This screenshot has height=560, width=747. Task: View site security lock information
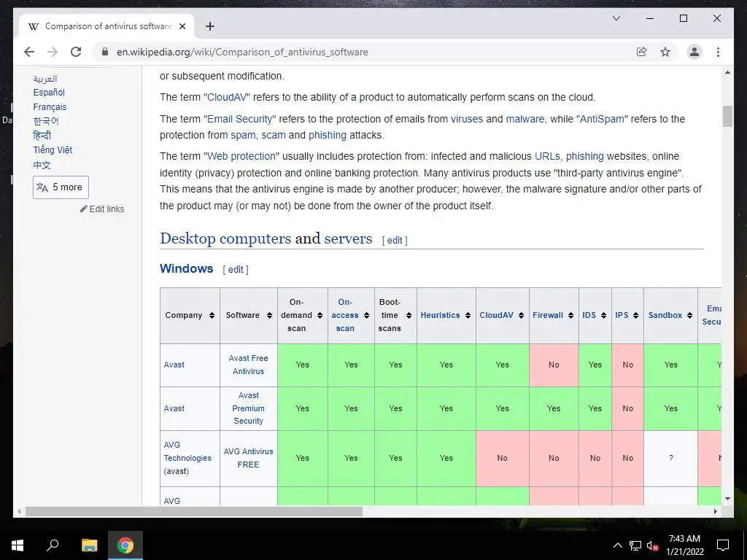point(105,52)
